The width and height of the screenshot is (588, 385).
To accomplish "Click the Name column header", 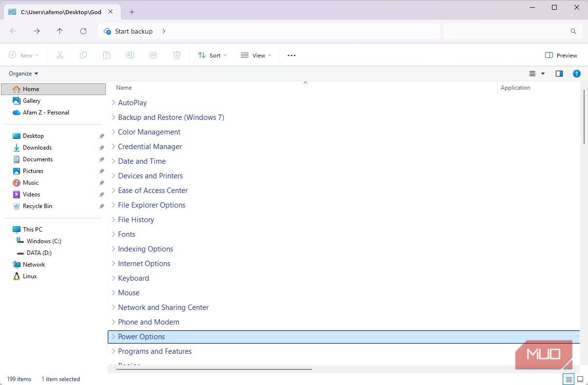I will [x=124, y=88].
